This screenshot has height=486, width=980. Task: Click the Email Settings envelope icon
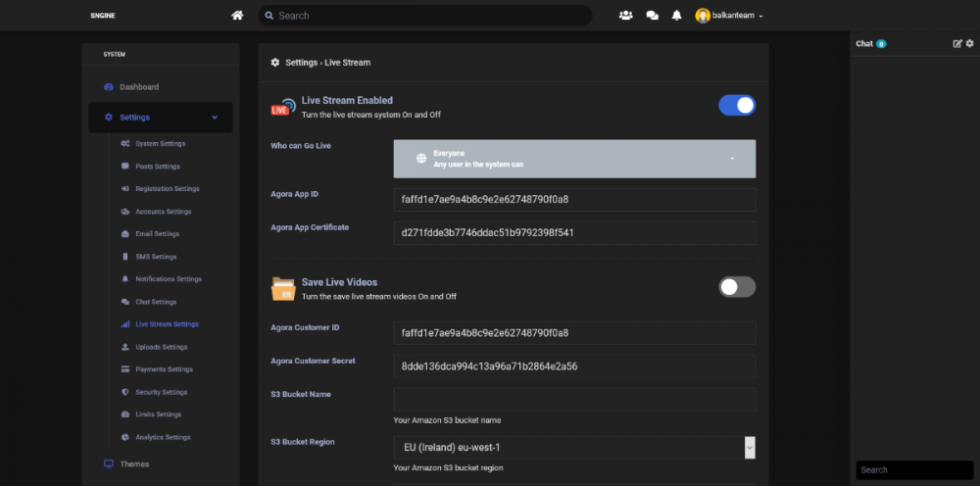[x=125, y=234]
